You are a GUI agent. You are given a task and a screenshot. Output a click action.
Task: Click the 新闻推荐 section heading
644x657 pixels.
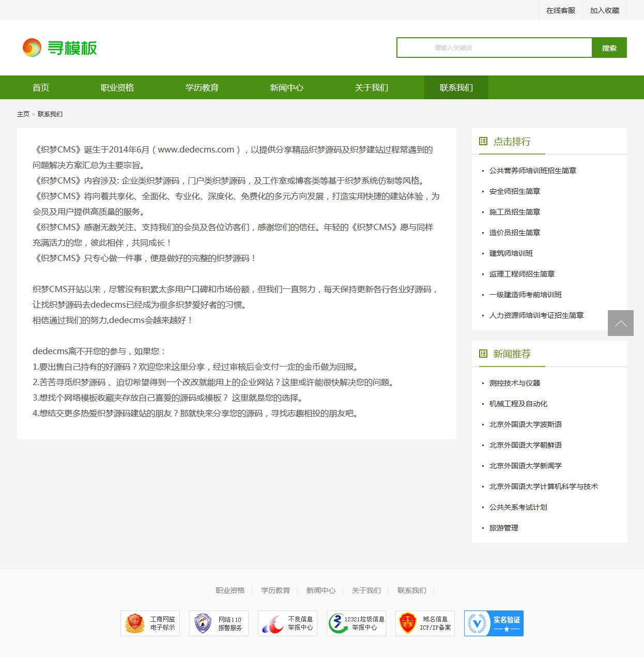point(512,354)
